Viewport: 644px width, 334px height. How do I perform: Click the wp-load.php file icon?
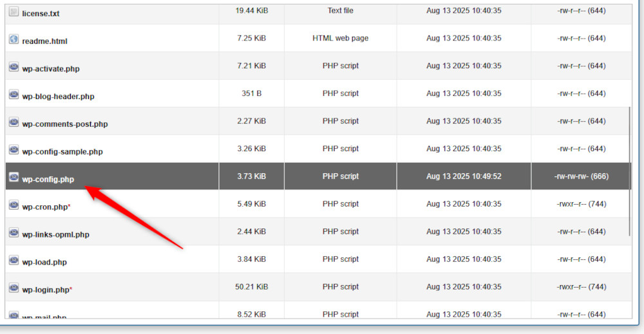click(14, 260)
